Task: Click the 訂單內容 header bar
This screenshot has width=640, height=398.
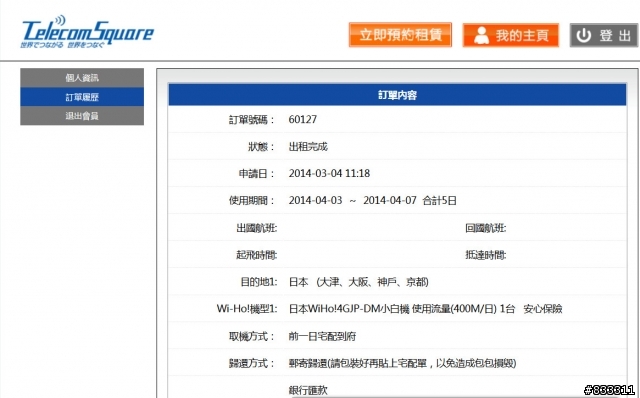Action: 397,95
